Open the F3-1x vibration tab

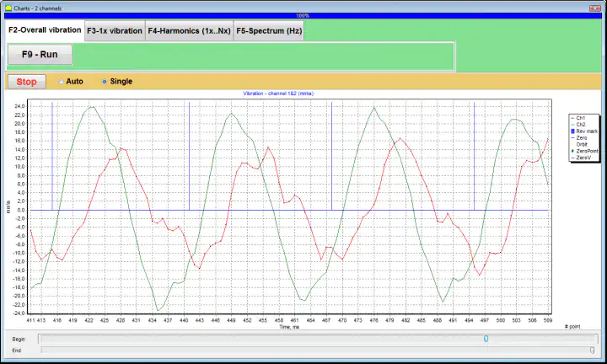point(115,31)
